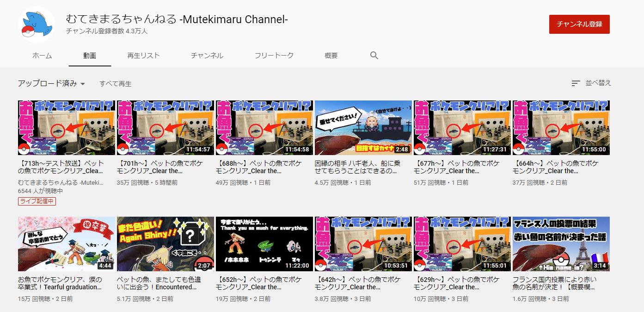The width and height of the screenshot is (644, 312).
Task: Click the Mutekimaru channel avatar icon
Action: click(x=37, y=25)
